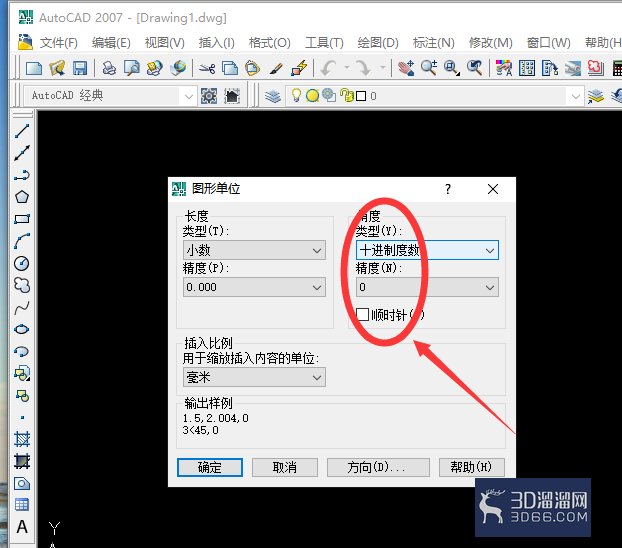Toggle layer 0 on/off lightbulb
Image resolution: width=622 pixels, height=548 pixels.
coord(296,96)
